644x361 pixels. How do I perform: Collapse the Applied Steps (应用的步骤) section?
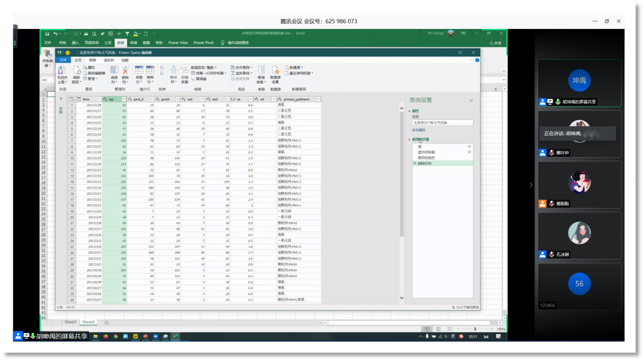(409, 140)
